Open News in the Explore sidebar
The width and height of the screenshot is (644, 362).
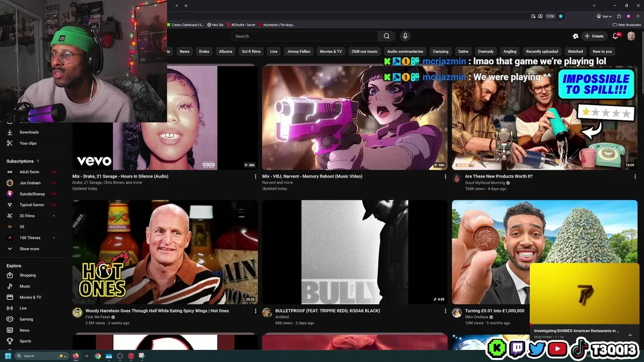25,330
